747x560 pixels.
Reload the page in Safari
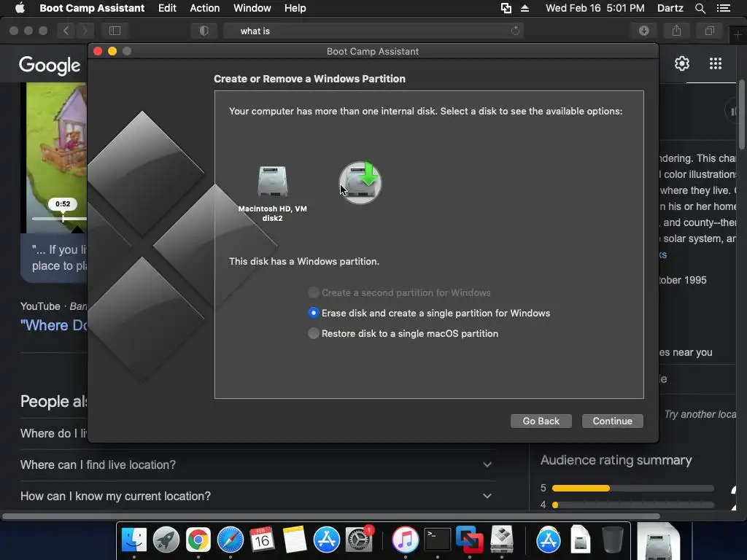tap(515, 31)
